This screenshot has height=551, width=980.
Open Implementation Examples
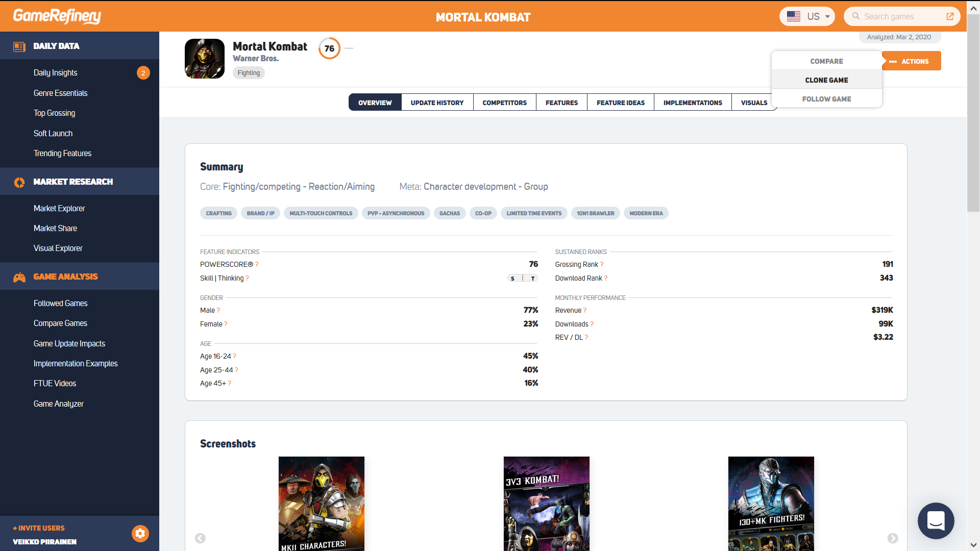pos(76,364)
